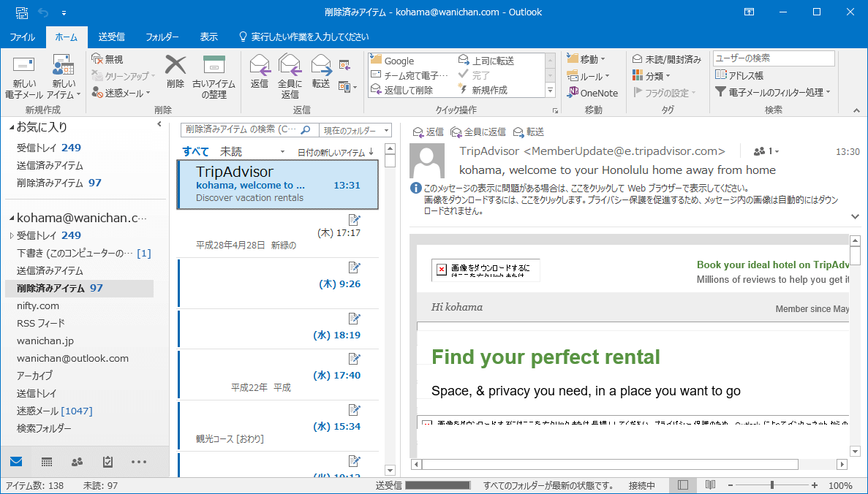Viewport: 868px width, 494px height.
Task: Open the アーカイブ folder
Action: pos(34,376)
